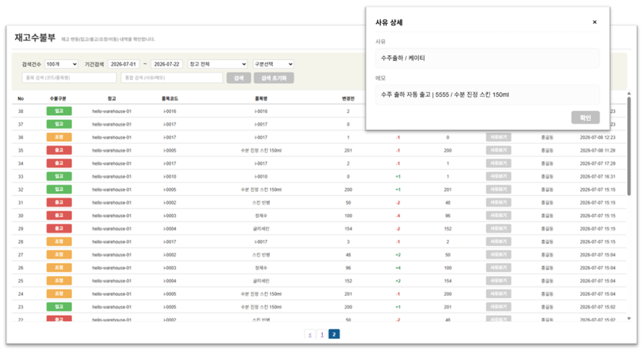
Task: Click the No column header
Action: pyautogui.click(x=21, y=99)
